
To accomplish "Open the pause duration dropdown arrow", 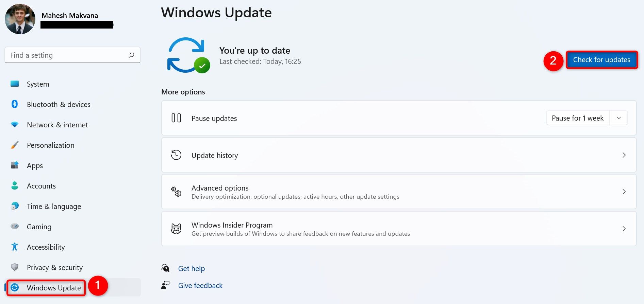I will tap(619, 118).
